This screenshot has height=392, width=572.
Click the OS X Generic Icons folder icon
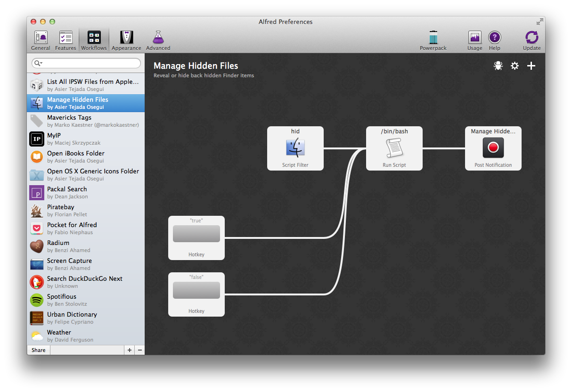[37, 175]
